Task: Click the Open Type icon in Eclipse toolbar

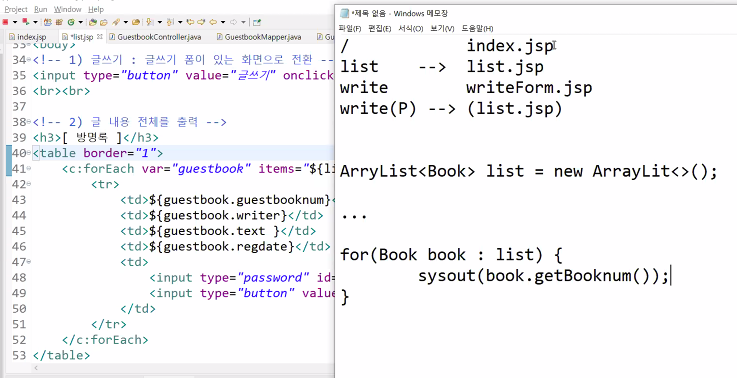Action: pos(93,22)
